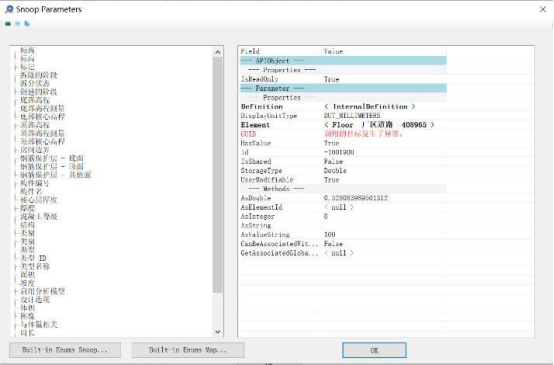Screen dimensions: 554x365
Task: Select the 底部高程测量 parameter
Action: 42,108
